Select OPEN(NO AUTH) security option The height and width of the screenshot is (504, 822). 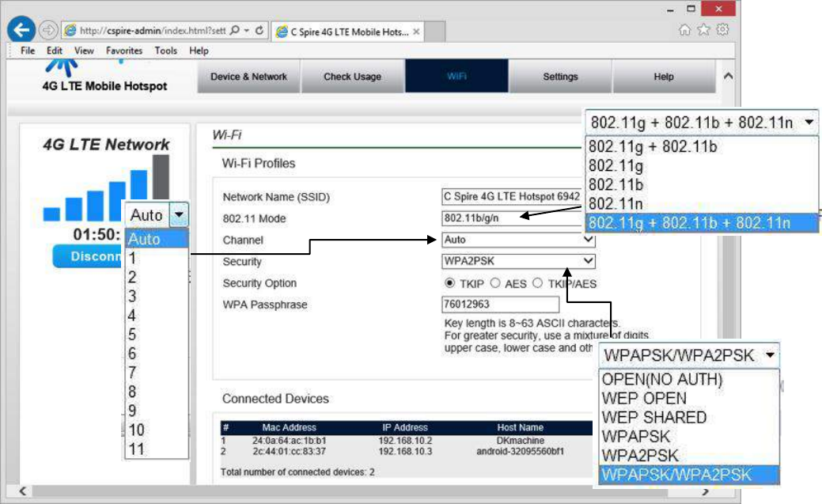(689, 379)
